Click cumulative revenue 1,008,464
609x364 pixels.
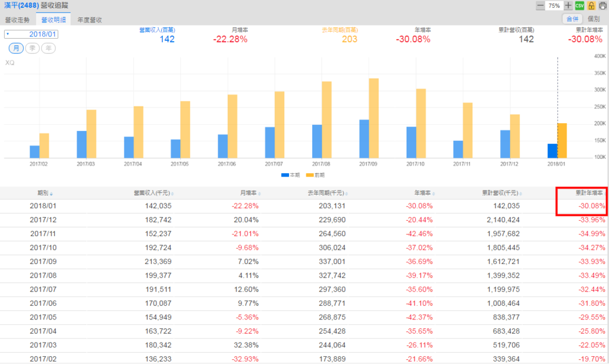tap(503, 303)
